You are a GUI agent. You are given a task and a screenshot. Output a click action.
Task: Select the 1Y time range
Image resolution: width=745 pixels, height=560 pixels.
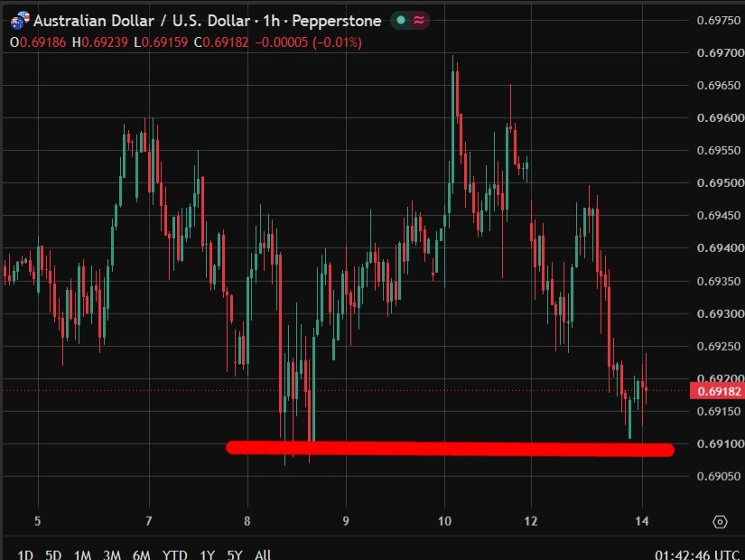point(207,555)
